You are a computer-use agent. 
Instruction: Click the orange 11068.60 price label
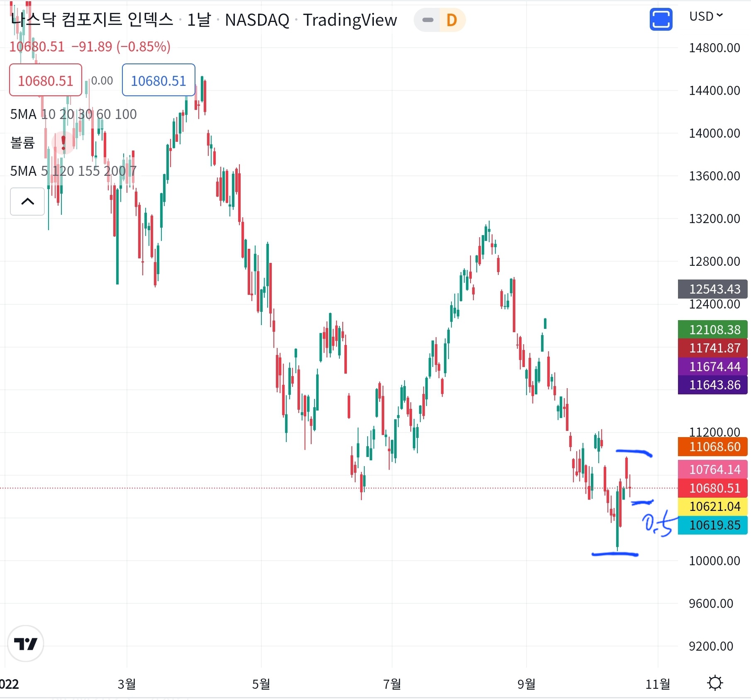tap(713, 447)
